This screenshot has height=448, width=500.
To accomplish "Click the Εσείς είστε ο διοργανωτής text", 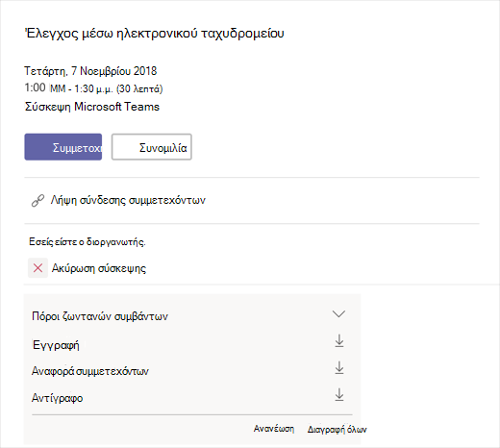I will coord(87,241).
